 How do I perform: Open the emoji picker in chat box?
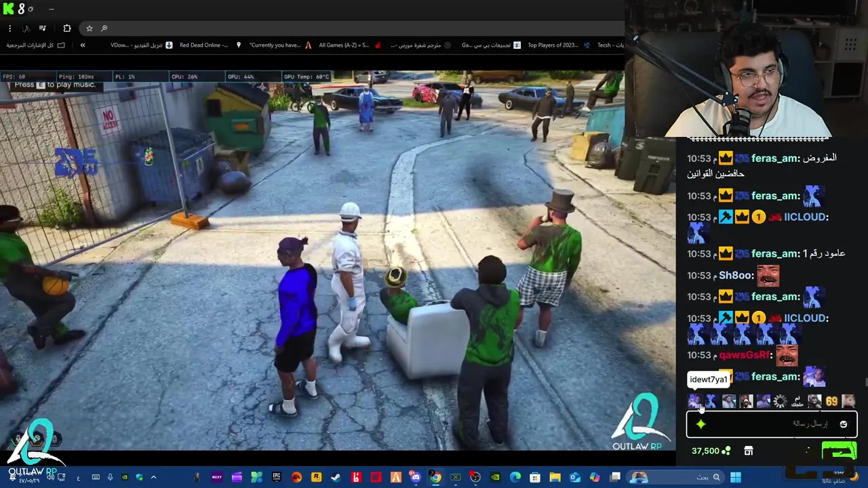point(844,424)
